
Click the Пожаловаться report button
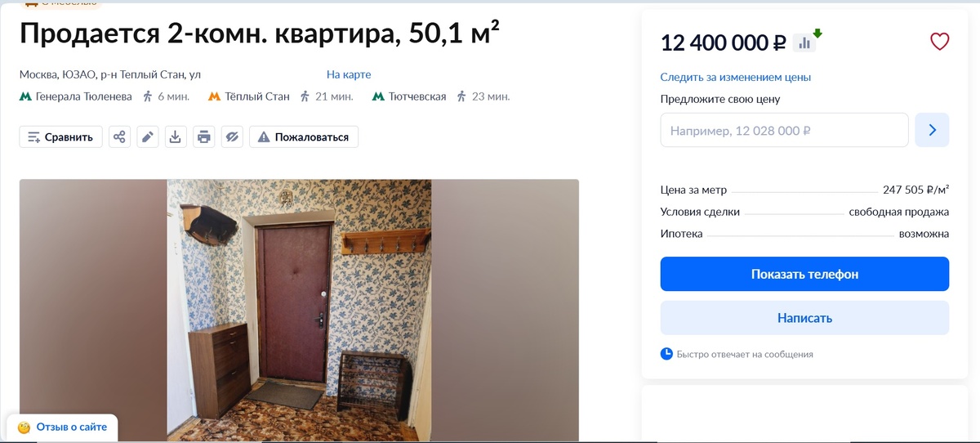[x=304, y=136]
